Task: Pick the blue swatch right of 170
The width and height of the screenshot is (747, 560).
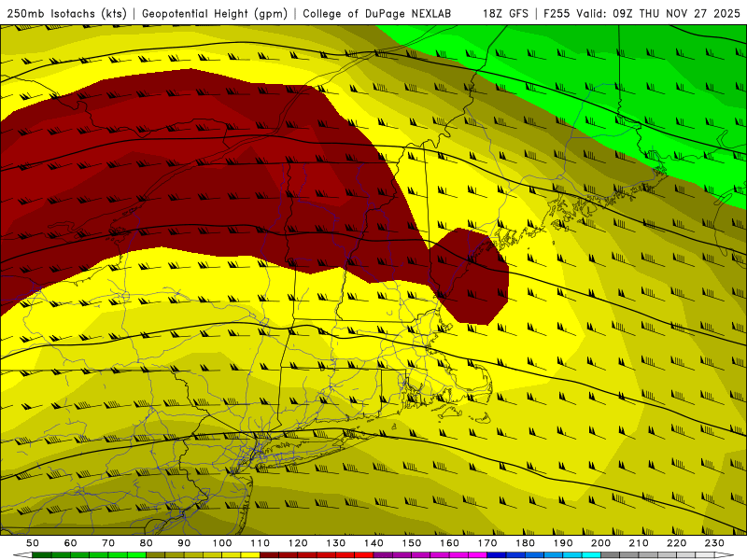Action: click(497, 555)
